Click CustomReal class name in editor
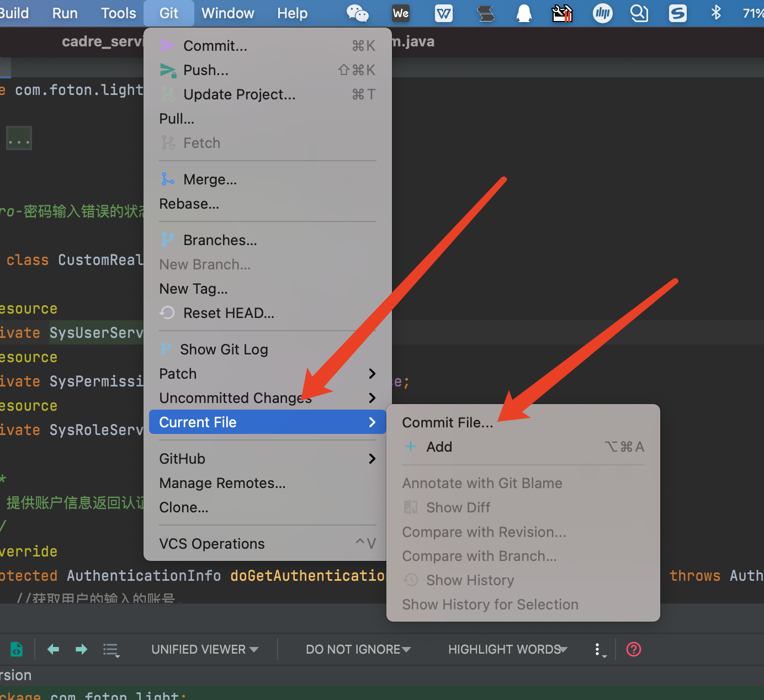The image size is (764, 700). tap(100, 259)
